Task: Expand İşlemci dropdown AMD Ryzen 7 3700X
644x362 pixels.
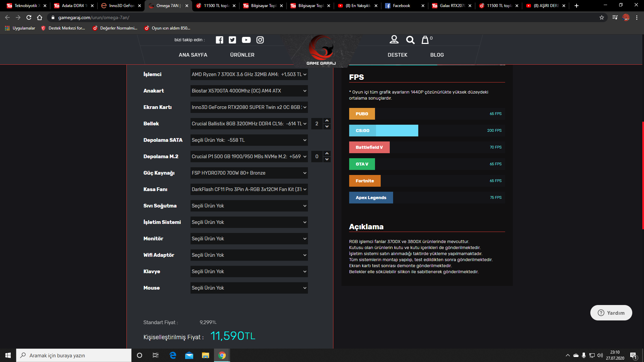Action: (249, 74)
